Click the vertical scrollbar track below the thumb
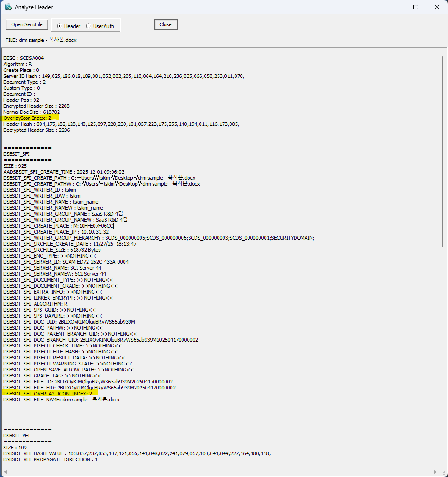448x477 pixels. pyautogui.click(x=443, y=359)
